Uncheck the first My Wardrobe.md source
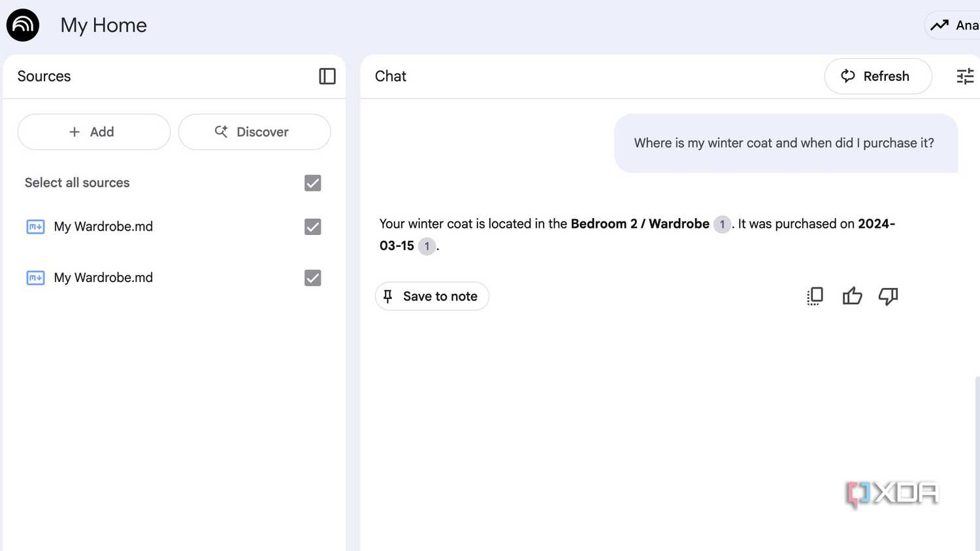Viewport: 980px width, 551px height. point(312,227)
